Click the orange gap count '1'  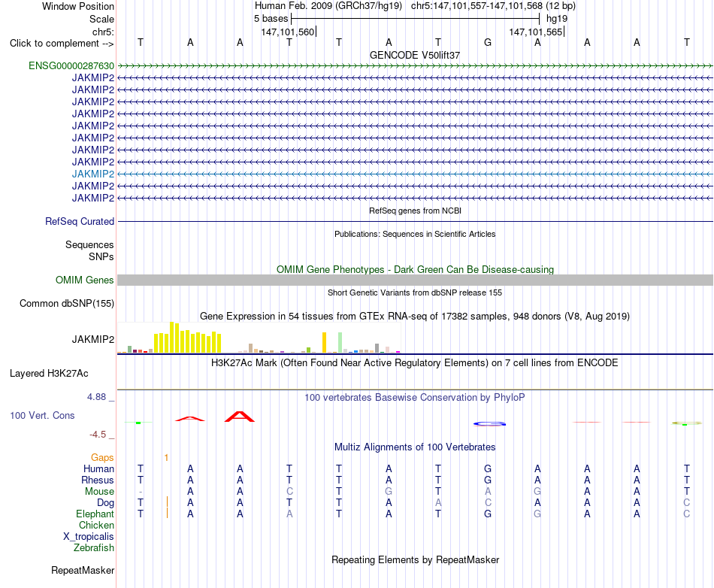pyautogui.click(x=166, y=457)
